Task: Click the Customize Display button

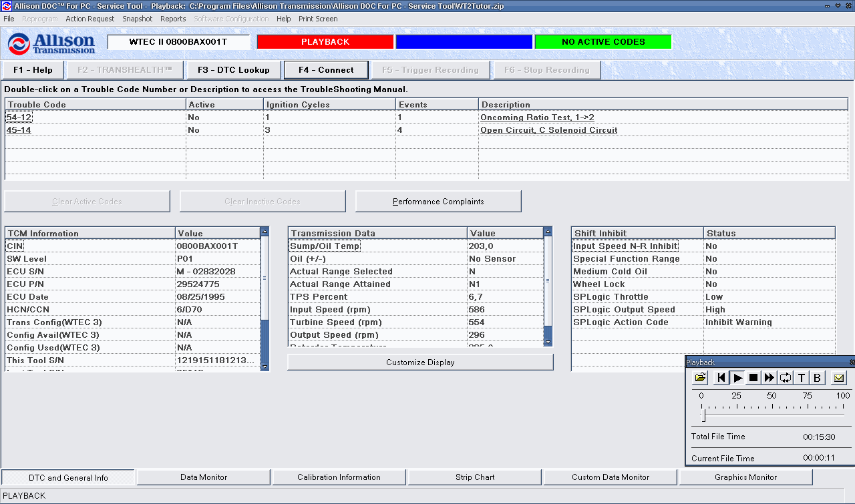Action: 420,362
